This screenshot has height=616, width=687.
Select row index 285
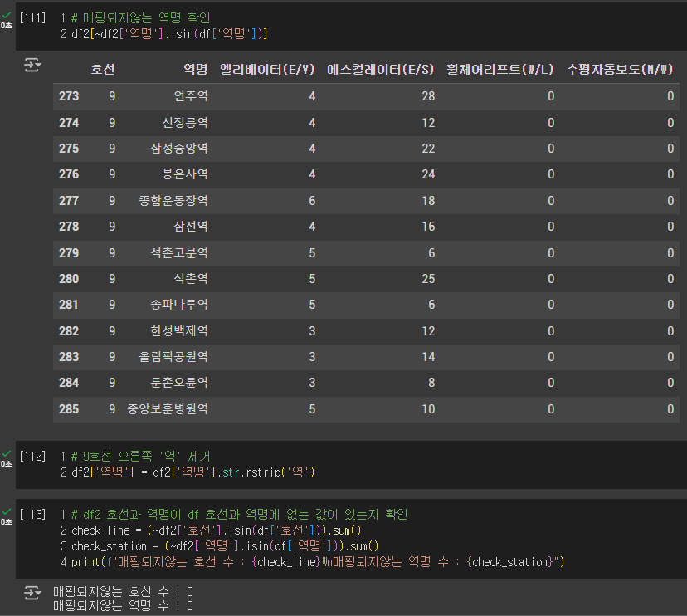pyautogui.click(x=69, y=409)
